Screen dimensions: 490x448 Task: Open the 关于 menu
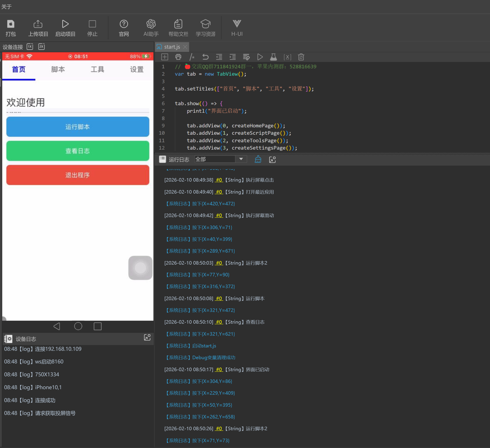click(x=6, y=7)
